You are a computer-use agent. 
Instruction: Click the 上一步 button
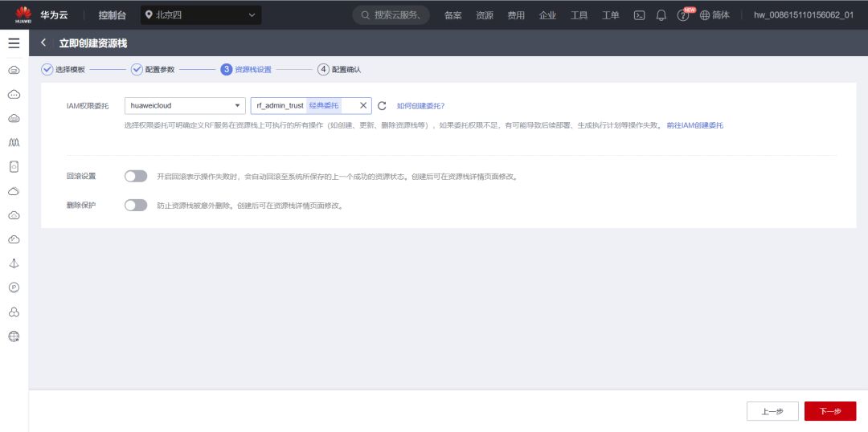click(x=772, y=411)
